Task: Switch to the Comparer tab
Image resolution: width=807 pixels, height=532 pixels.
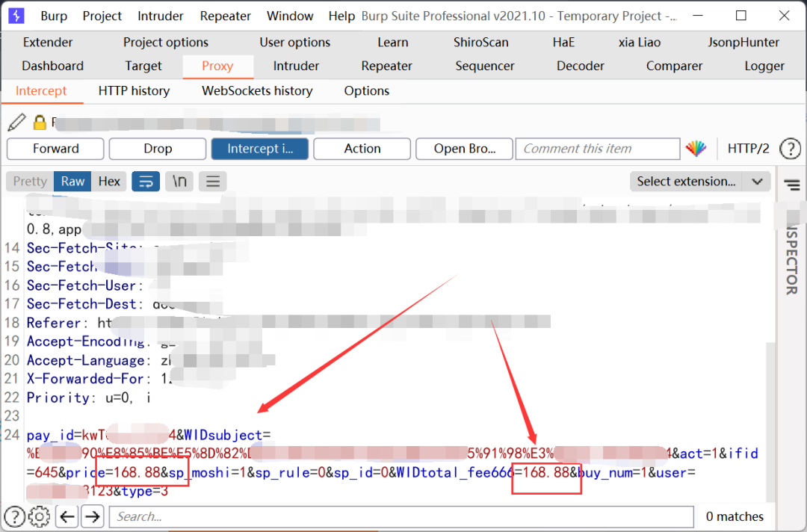Action: tap(674, 66)
